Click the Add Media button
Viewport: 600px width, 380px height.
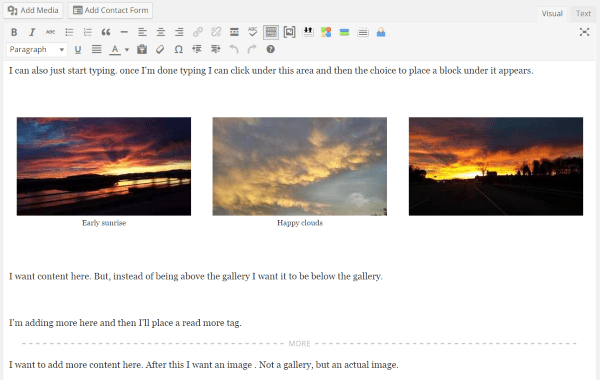pos(33,10)
